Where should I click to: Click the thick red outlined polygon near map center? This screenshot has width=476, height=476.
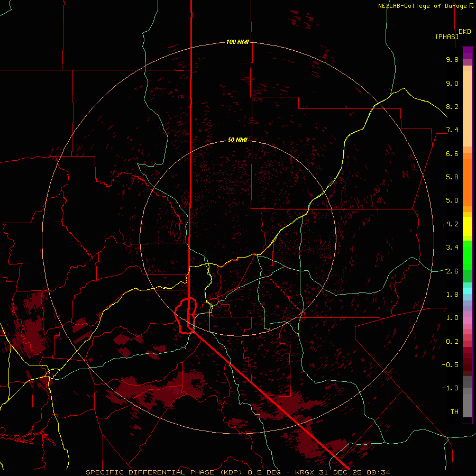point(186,316)
